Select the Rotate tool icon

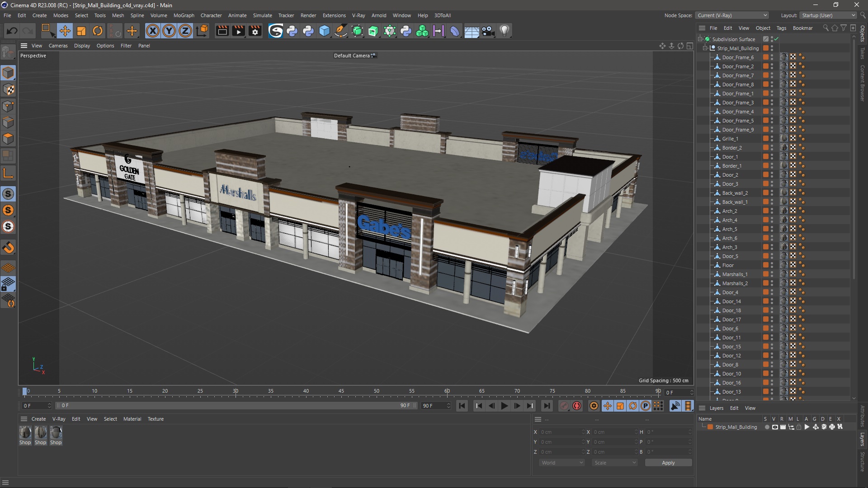[98, 31]
